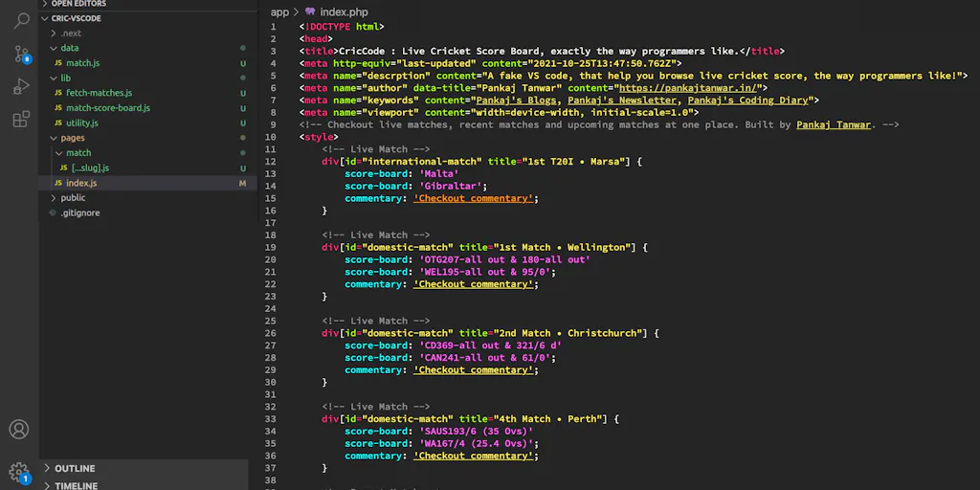Image resolution: width=980 pixels, height=490 pixels.
Task: Click the diamond icon beside .gitignore
Action: [x=54, y=213]
